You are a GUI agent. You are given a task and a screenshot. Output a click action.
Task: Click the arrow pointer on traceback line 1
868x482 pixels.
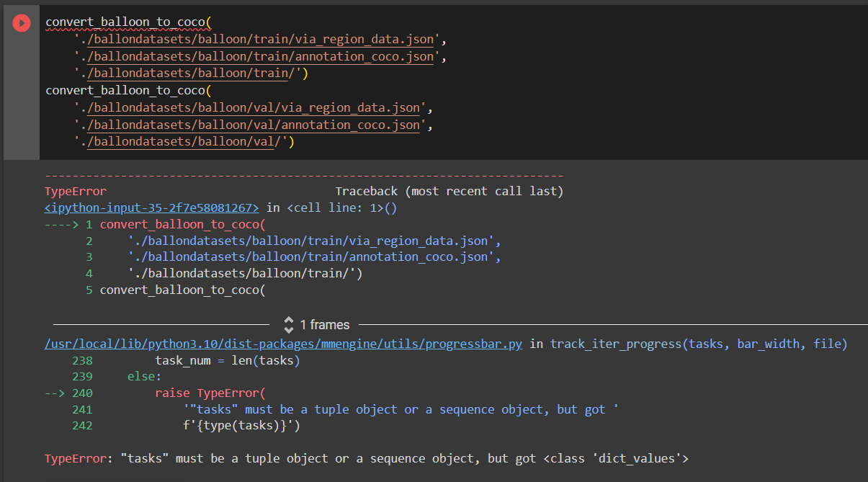[x=62, y=223]
